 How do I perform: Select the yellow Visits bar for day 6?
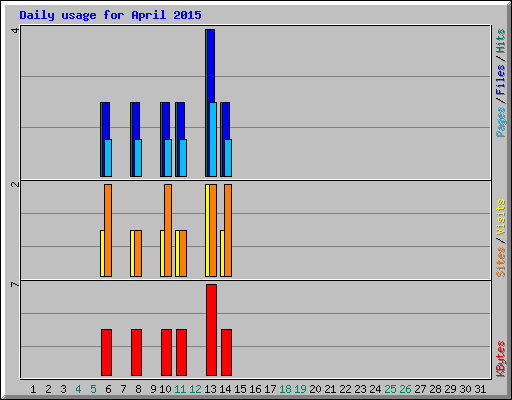tap(102, 253)
